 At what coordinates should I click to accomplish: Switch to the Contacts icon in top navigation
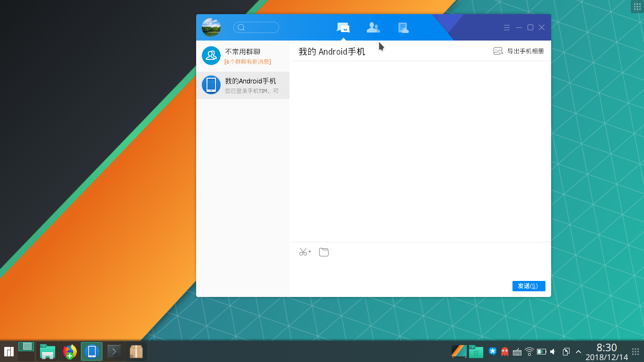(x=373, y=27)
